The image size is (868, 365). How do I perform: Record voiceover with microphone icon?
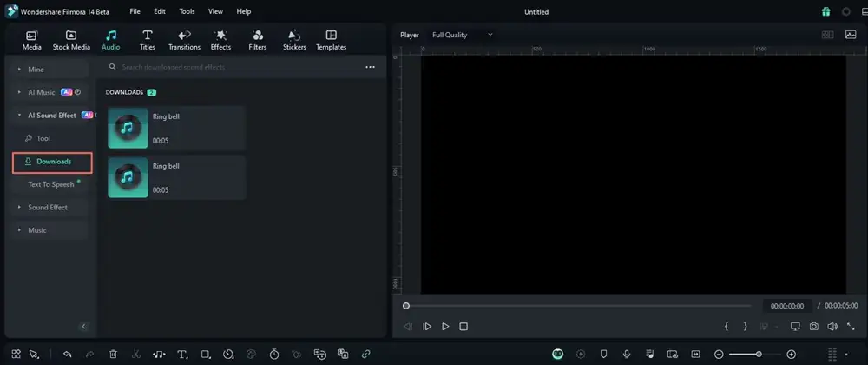627,354
